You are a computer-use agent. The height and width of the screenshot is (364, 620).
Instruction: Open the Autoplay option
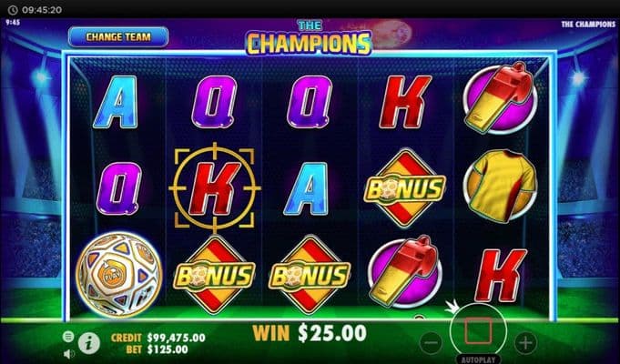pyautogui.click(x=478, y=359)
